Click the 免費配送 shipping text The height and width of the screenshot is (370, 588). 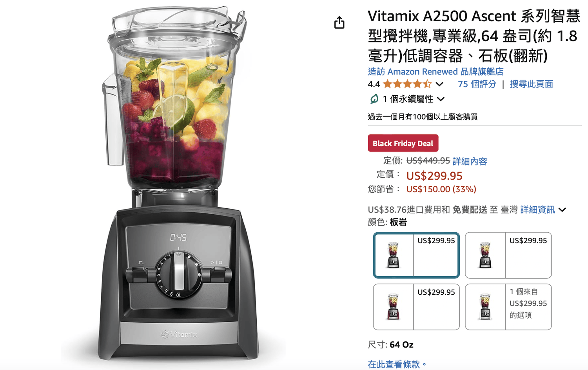(x=470, y=210)
